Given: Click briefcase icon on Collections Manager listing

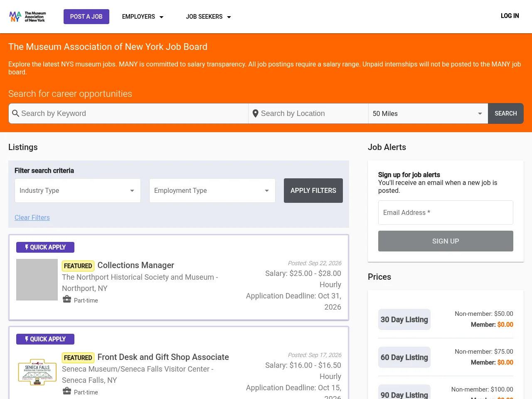Looking at the screenshot, I should coord(67,299).
